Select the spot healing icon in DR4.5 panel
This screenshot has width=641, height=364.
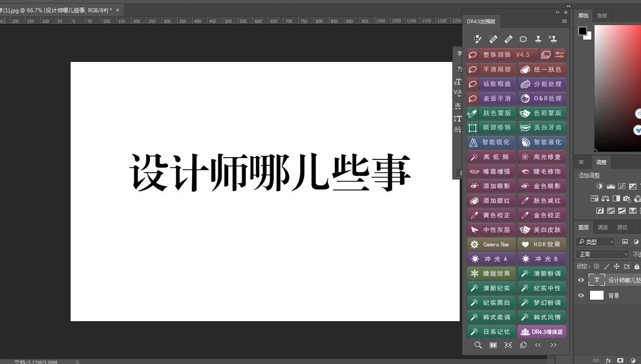(493, 39)
